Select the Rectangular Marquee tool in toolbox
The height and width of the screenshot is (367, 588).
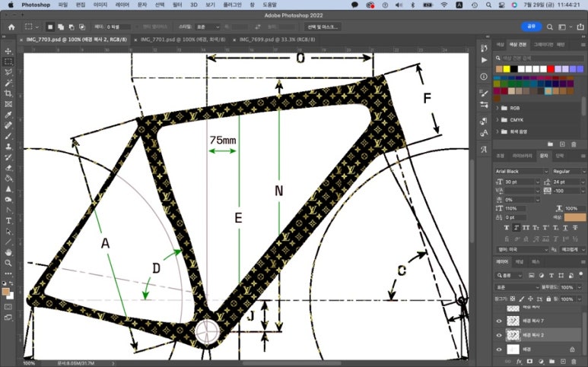(x=8, y=62)
